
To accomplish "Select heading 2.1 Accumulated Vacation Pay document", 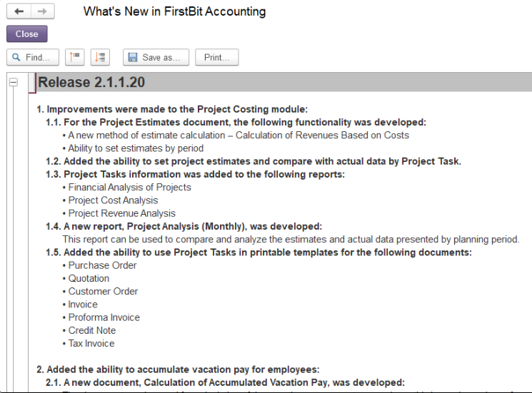I will click(225, 382).
